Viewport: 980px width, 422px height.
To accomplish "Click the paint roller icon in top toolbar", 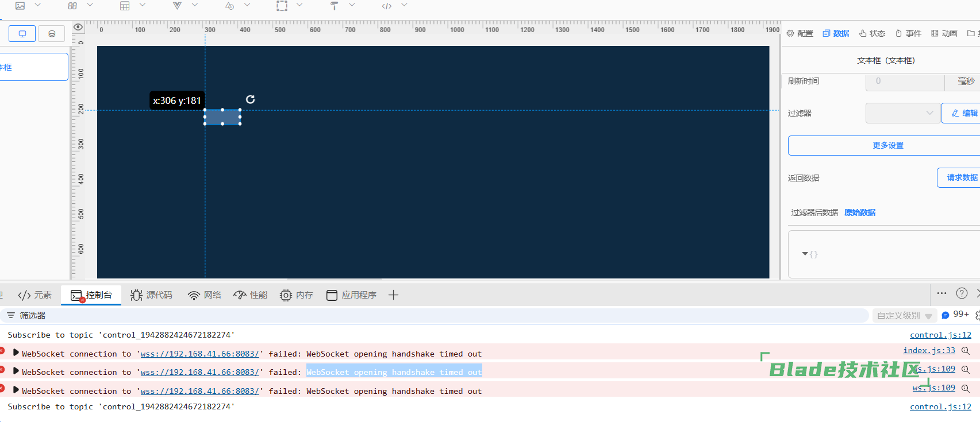I will (x=334, y=6).
